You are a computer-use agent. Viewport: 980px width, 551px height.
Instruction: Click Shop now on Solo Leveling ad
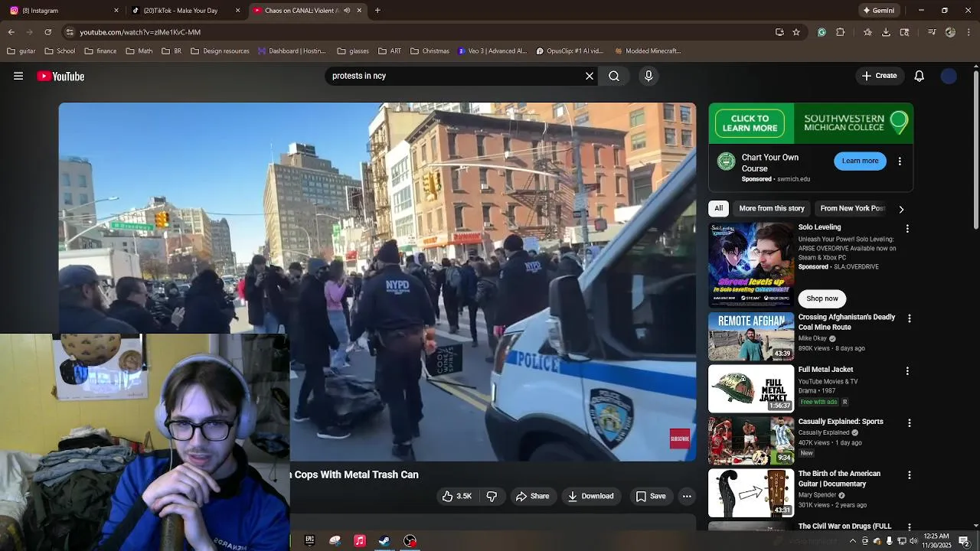822,298
